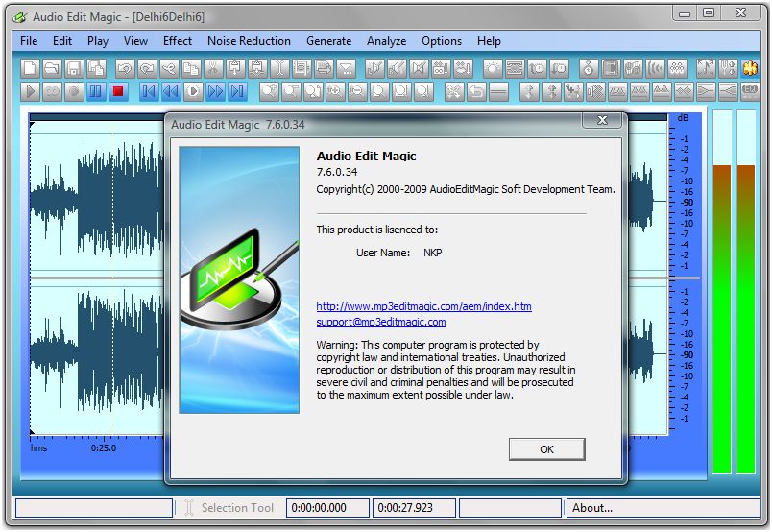
Task: Click the lower channel waveform
Action: point(98,352)
